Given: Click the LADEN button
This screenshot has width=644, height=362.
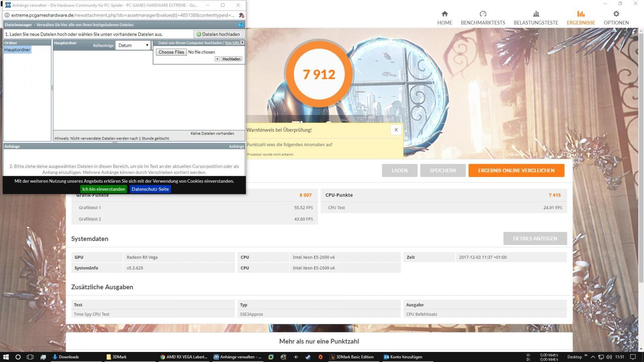Looking at the screenshot, I should [x=400, y=171].
